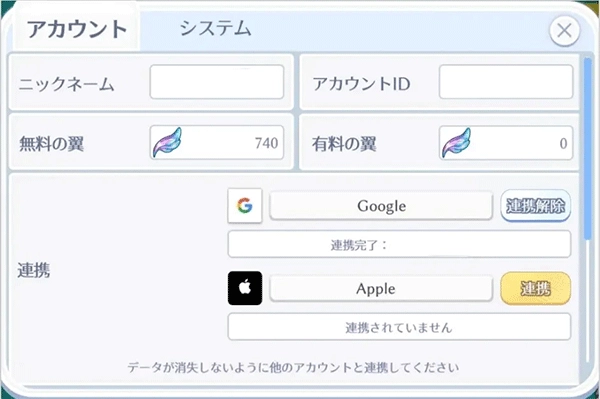This screenshot has width=600, height=399.
Task: Click the 740 free wings value
Action: [x=266, y=143]
